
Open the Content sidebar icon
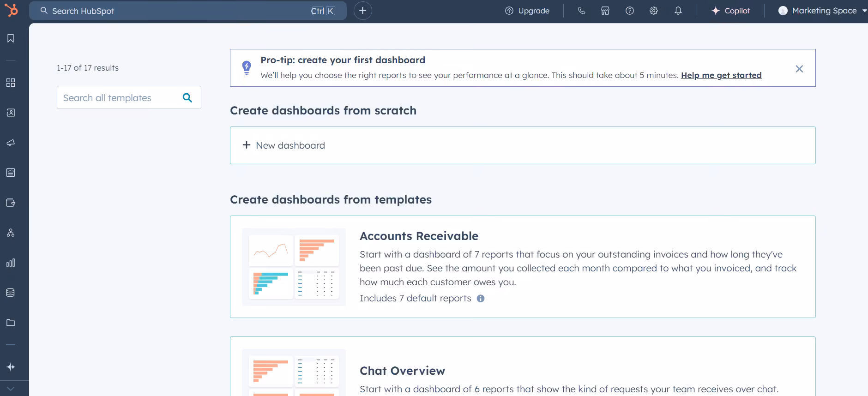pyautogui.click(x=11, y=173)
